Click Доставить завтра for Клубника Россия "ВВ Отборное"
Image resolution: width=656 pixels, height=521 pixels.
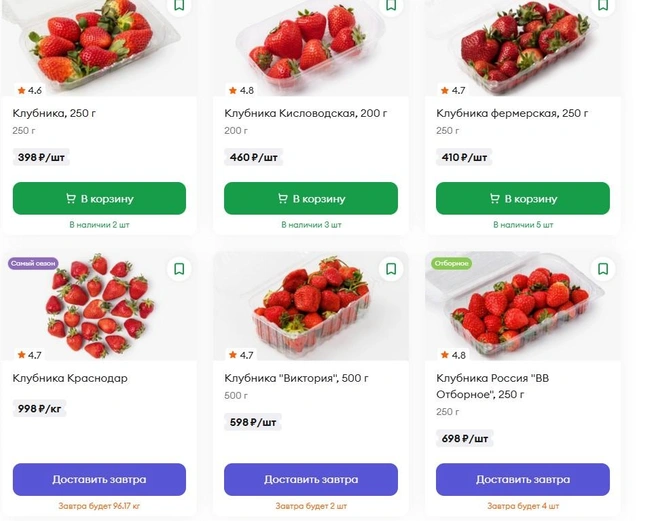tap(523, 480)
